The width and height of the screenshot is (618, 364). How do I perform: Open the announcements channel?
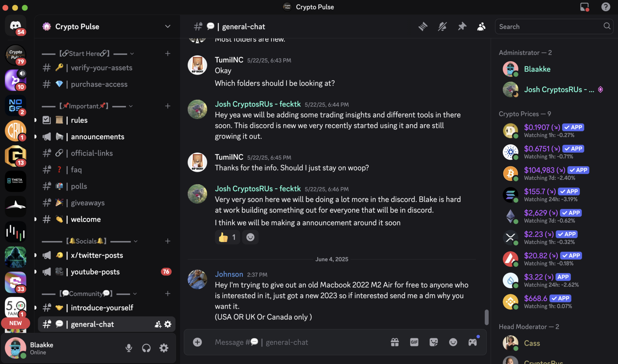(97, 137)
